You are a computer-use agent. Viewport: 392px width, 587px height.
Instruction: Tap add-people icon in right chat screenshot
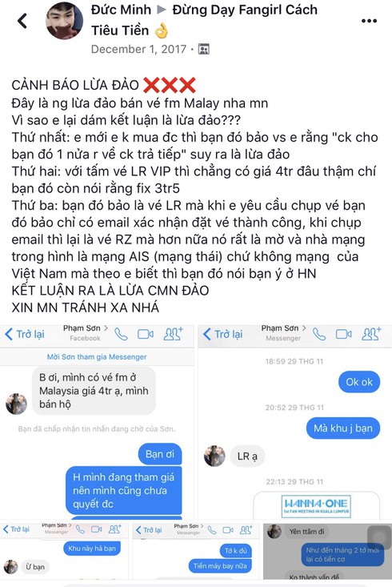[371, 334]
